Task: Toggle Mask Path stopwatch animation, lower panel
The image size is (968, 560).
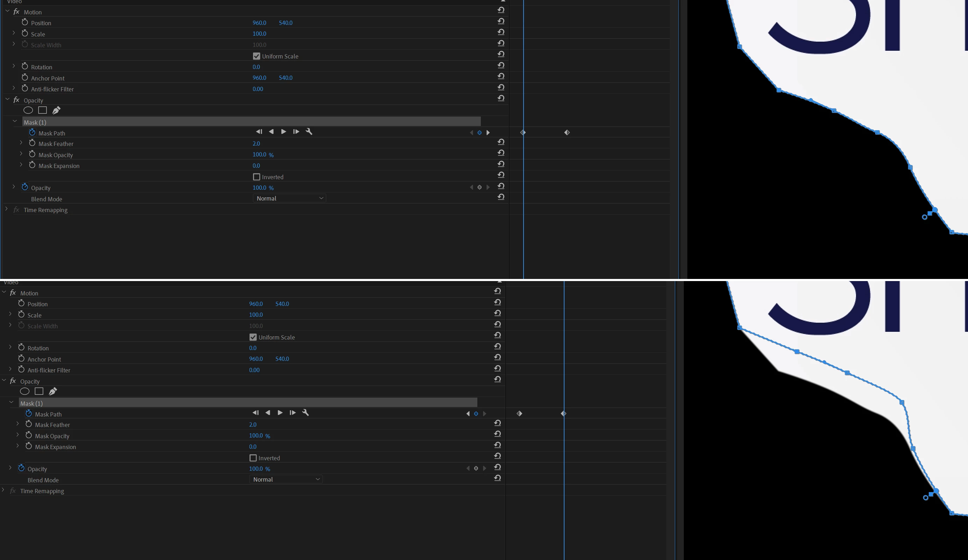Action: (x=29, y=414)
